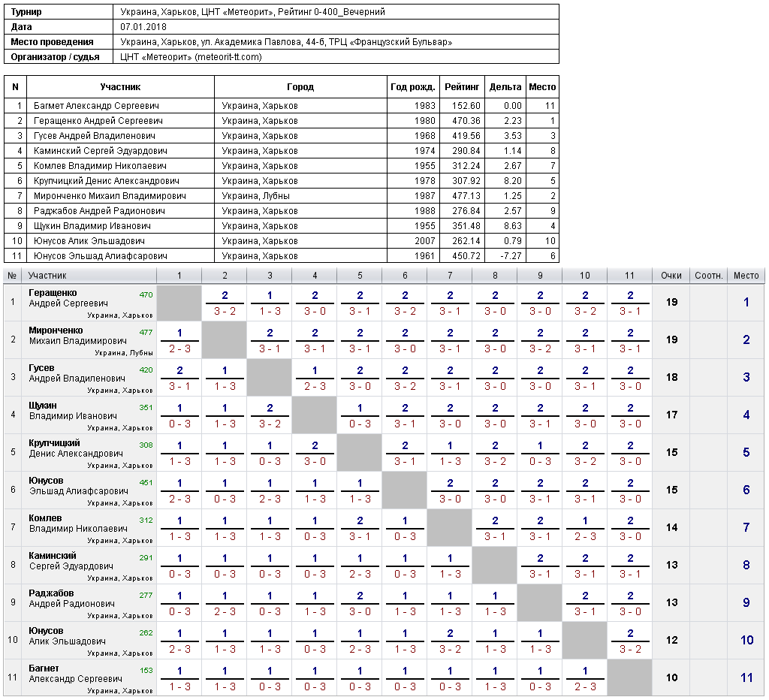
Task: Select Багмет Александр Сергеевич in the participants list
Action: 96,106
